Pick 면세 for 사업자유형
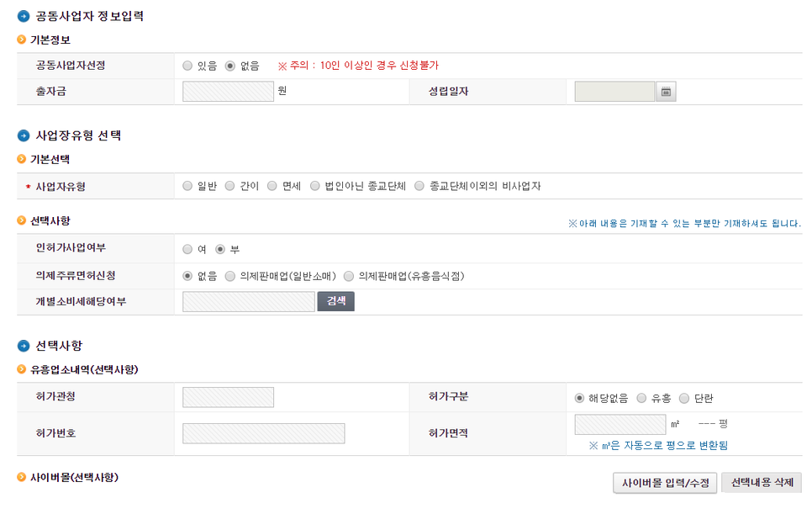 (272, 186)
